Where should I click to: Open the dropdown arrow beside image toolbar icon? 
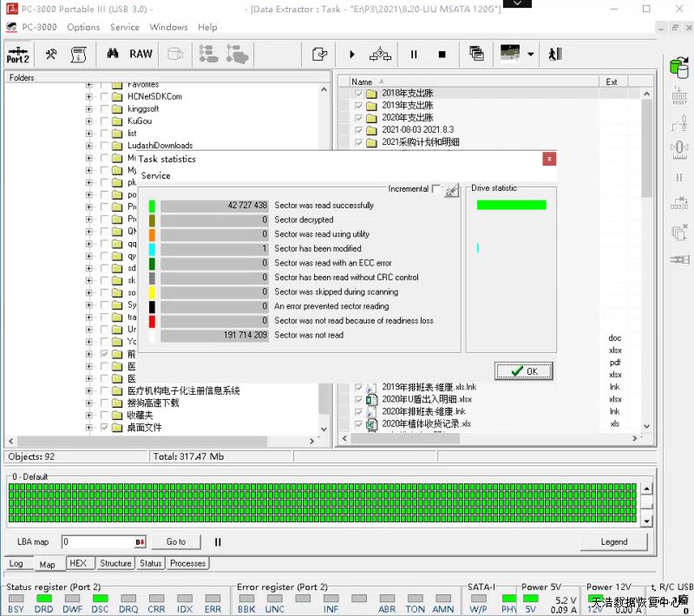pos(530,54)
